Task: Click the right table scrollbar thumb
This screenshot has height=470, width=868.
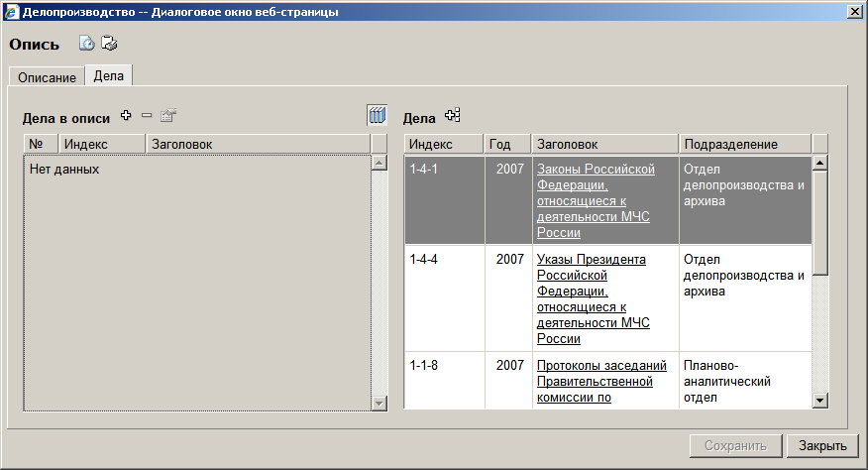Action: click(820, 223)
